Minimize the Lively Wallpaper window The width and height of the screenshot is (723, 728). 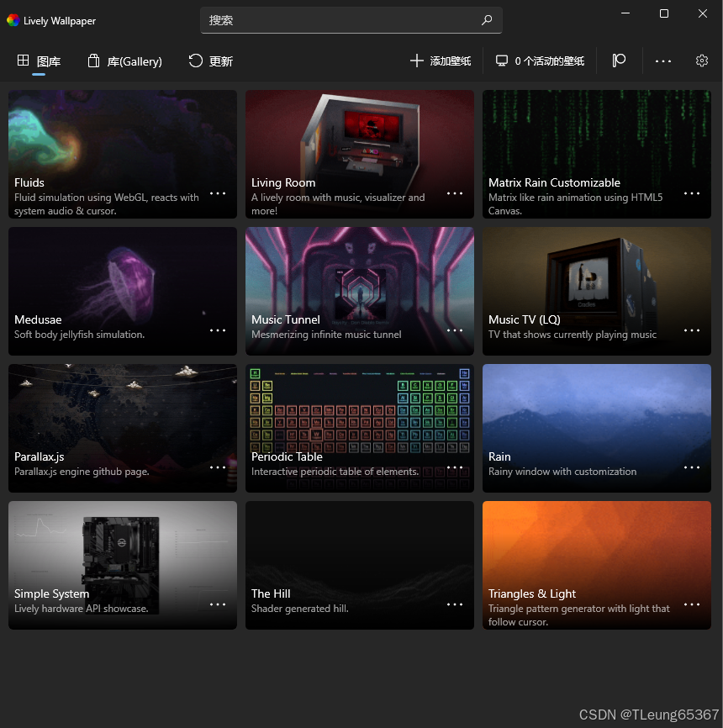click(x=625, y=13)
